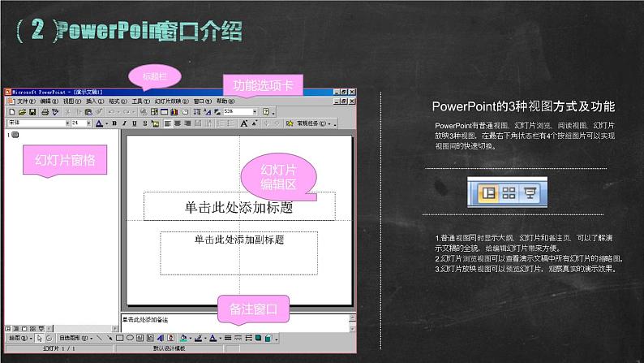
Task: Select the Arrow drawing tool
Action: [109, 338]
